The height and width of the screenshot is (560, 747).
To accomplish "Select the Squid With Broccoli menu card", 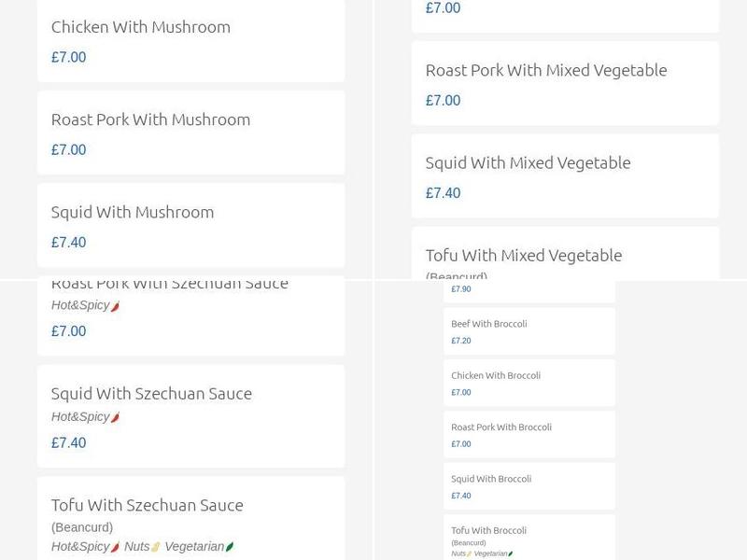I will point(529,485).
